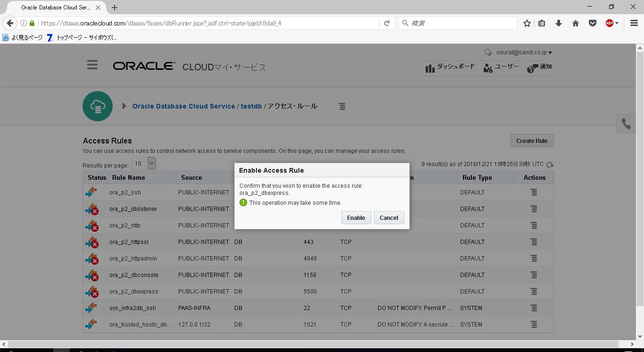The image size is (644, 352).
Task: Show bookmarks list icon in Firefox toolbar
Action: tap(542, 23)
